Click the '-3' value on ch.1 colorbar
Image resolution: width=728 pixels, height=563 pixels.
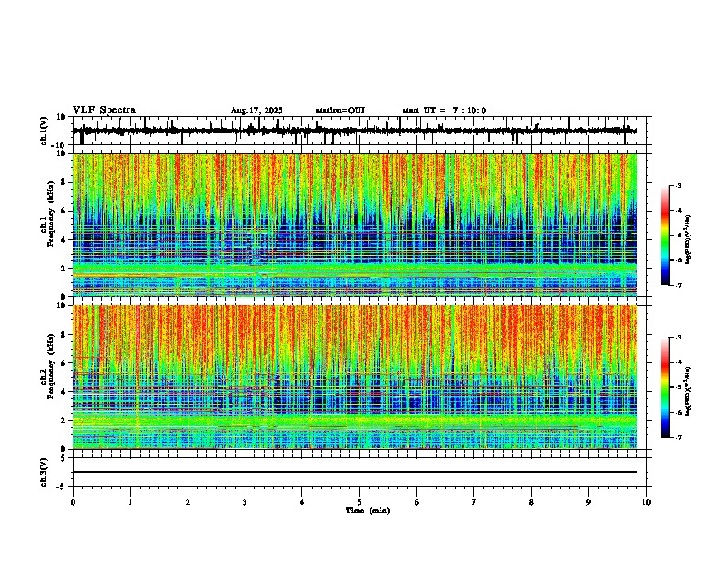coord(677,186)
